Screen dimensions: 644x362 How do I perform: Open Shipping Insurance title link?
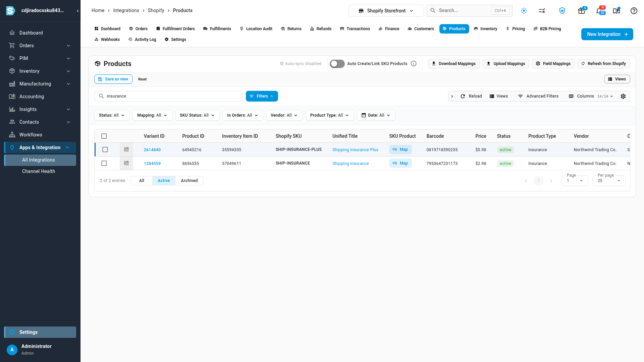pos(351,164)
